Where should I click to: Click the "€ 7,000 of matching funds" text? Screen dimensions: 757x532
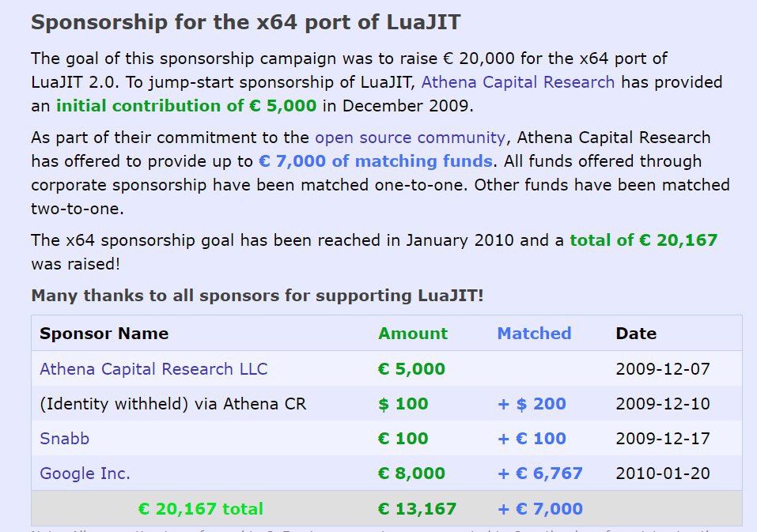[375, 161]
